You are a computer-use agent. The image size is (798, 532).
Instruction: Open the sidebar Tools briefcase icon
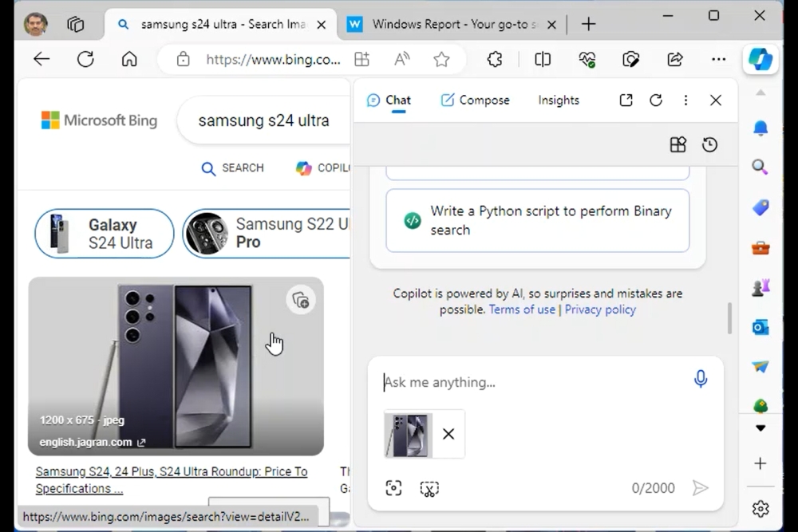[760, 248]
